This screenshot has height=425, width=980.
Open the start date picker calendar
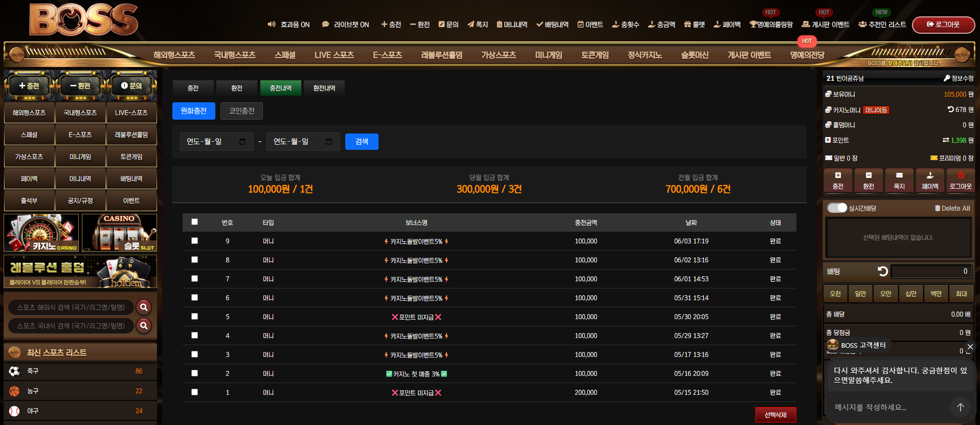coord(242,142)
